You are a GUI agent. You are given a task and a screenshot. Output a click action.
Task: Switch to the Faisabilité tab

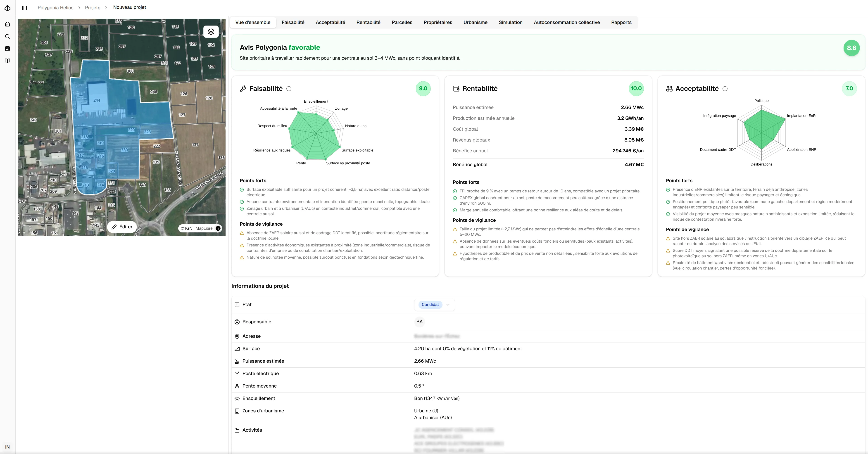(293, 23)
